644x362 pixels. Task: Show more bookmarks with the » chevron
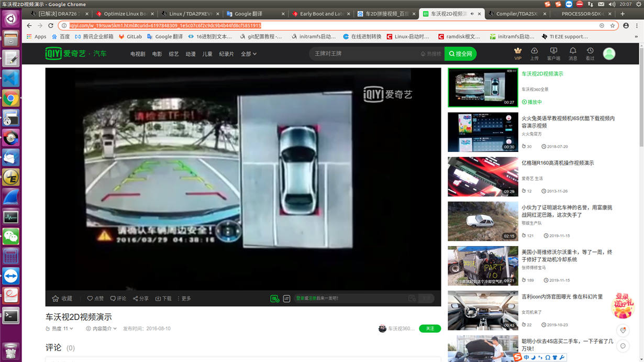636,37
